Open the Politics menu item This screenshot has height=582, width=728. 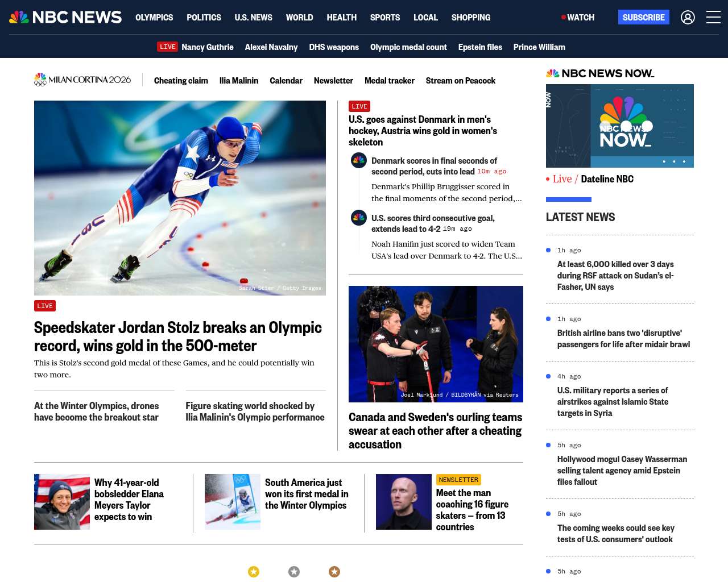(204, 18)
